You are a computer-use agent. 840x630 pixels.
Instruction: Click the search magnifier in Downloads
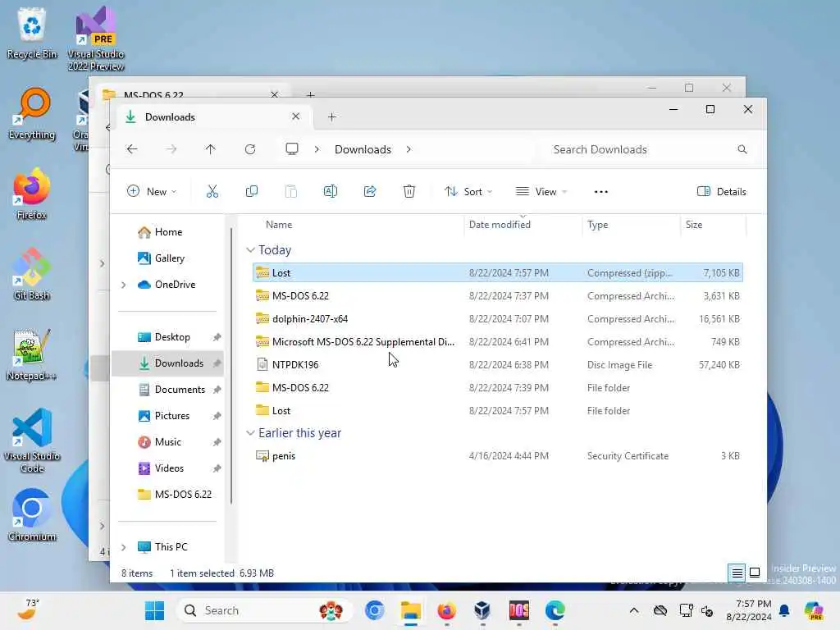point(742,149)
